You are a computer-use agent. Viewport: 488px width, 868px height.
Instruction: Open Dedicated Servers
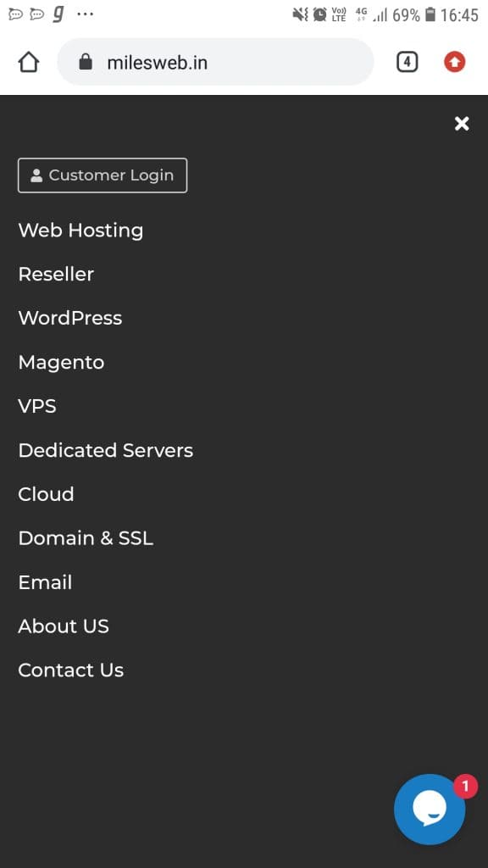[x=106, y=450]
